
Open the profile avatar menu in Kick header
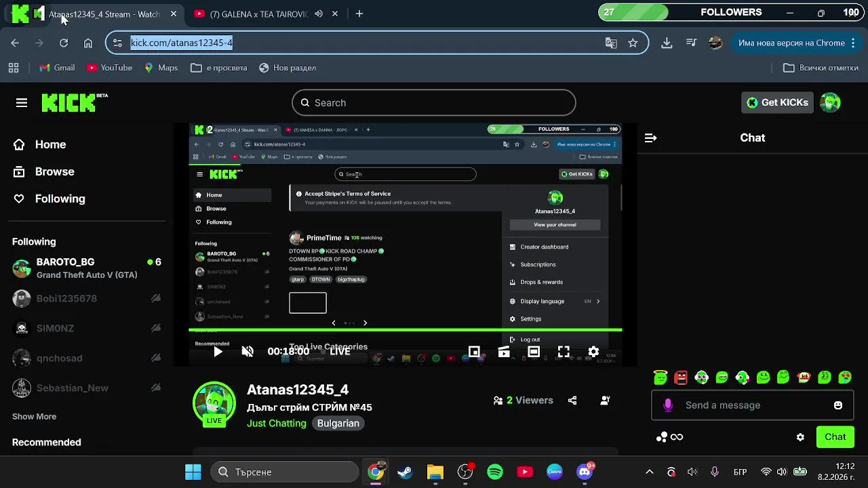[x=830, y=102]
